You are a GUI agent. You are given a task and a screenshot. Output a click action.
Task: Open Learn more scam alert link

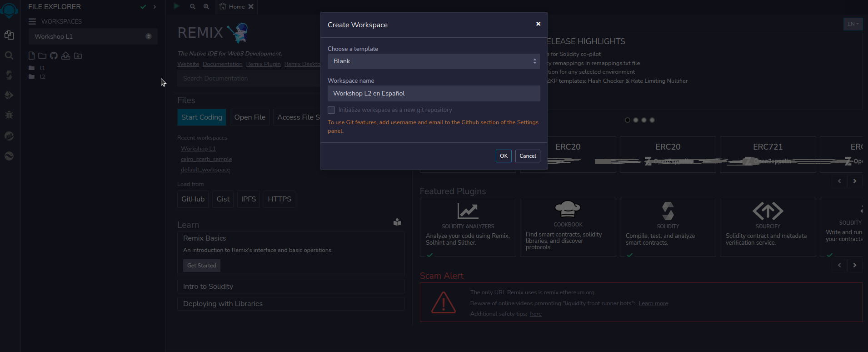click(653, 303)
